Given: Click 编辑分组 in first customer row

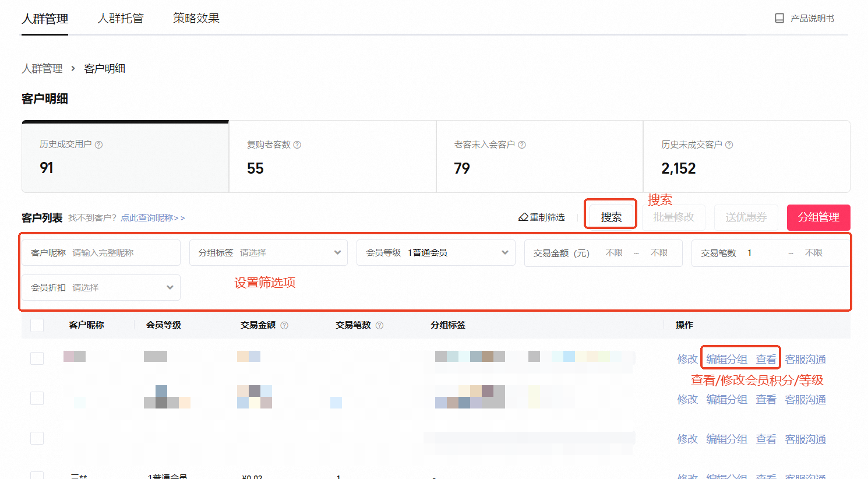Looking at the screenshot, I should [x=726, y=360].
